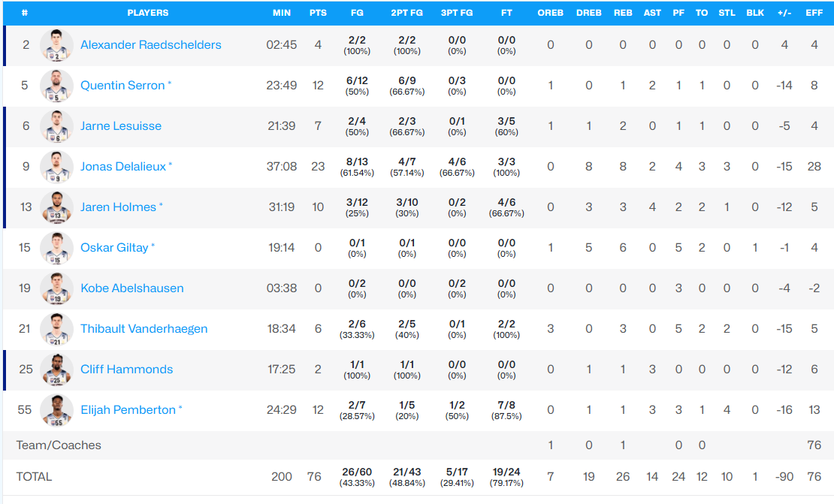Screen dimensions: 834x504
Task: Click the MIN column header
Action: (282, 13)
